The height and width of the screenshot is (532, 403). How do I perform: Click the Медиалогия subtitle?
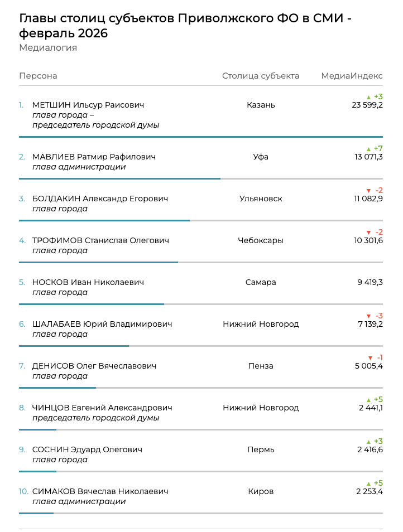(x=48, y=48)
